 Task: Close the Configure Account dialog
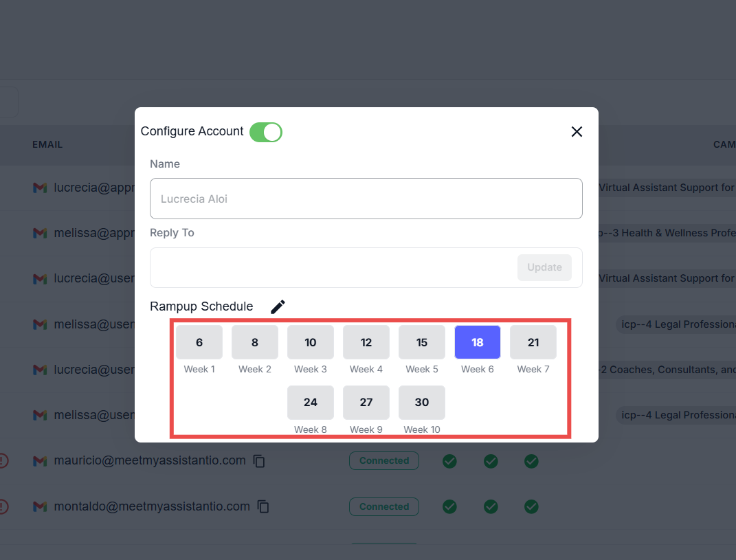click(577, 131)
